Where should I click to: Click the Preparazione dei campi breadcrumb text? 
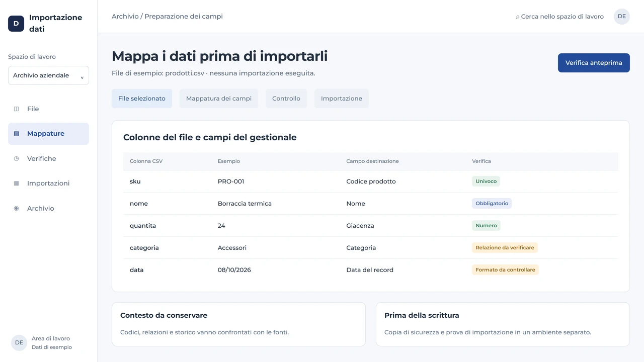click(x=184, y=17)
